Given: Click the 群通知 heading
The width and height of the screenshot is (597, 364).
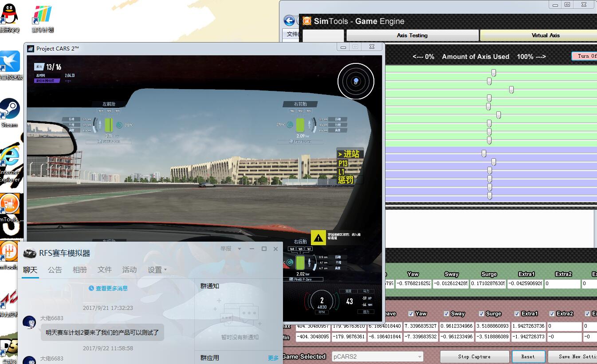Looking at the screenshot, I should point(209,286).
